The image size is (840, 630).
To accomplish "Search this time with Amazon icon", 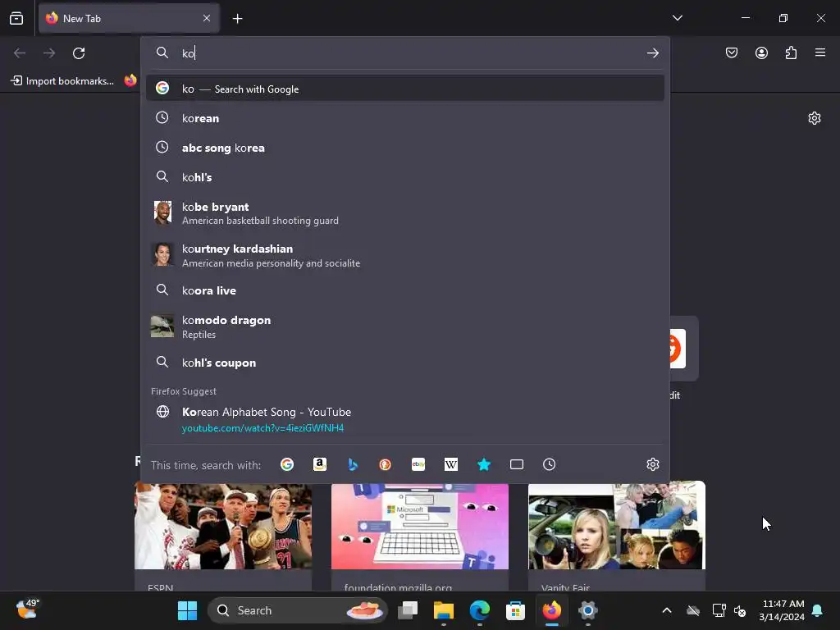I will [320, 464].
